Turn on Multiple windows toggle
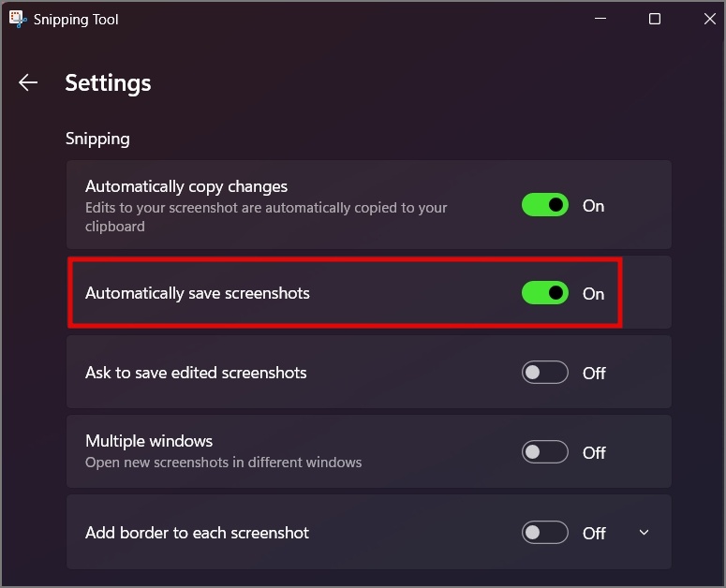This screenshot has width=726, height=588. pos(545,452)
